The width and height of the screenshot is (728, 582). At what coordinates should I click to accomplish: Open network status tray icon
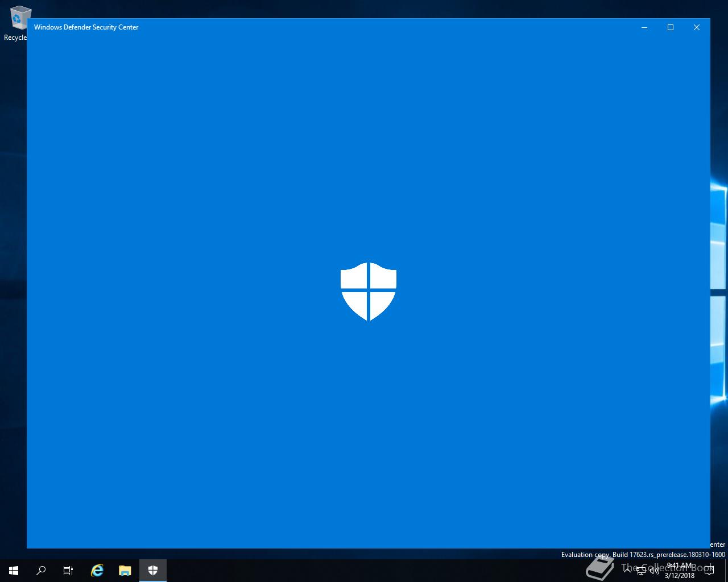coord(641,571)
